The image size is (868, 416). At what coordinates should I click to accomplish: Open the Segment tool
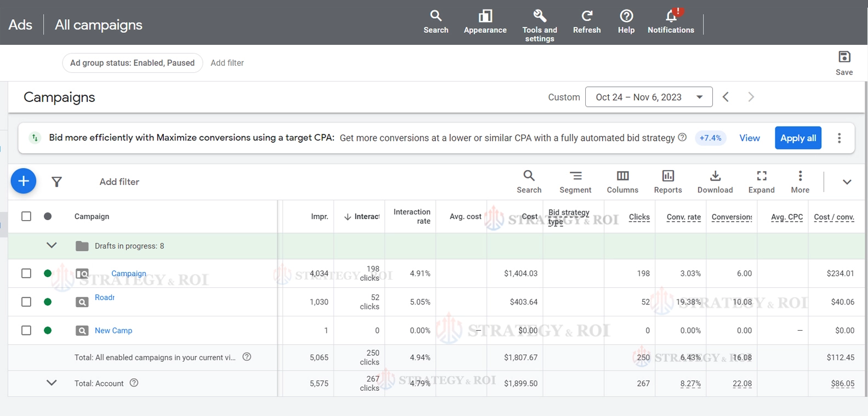coord(575,181)
